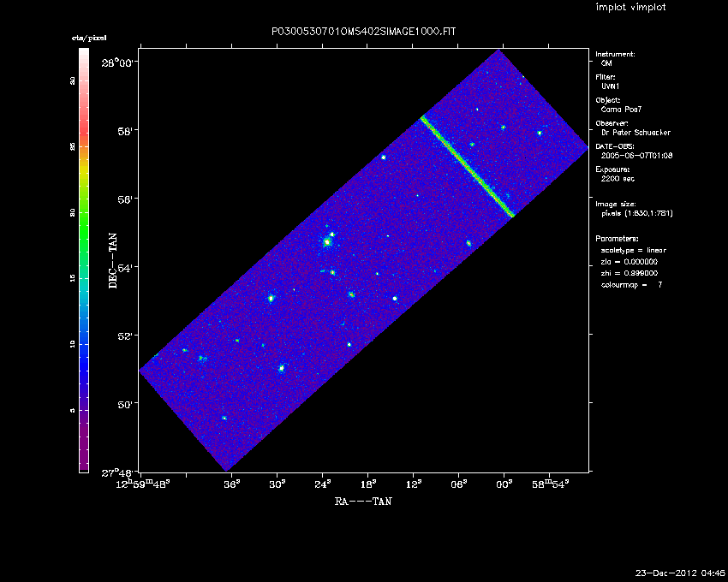This screenshot has height=582, width=728.
Task: Click the colour bar tick label 25
Action: click(x=73, y=146)
